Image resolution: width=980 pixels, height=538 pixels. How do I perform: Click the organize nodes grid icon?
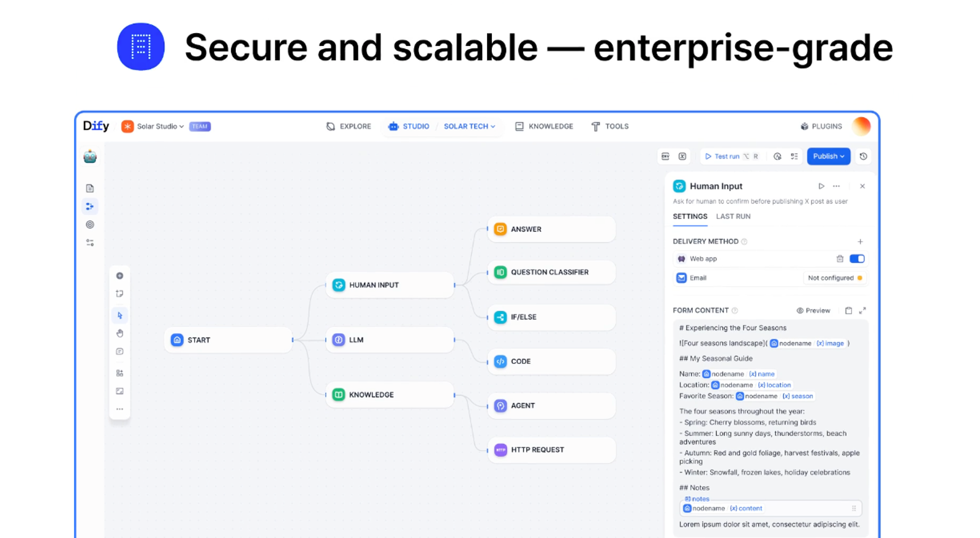click(x=119, y=373)
